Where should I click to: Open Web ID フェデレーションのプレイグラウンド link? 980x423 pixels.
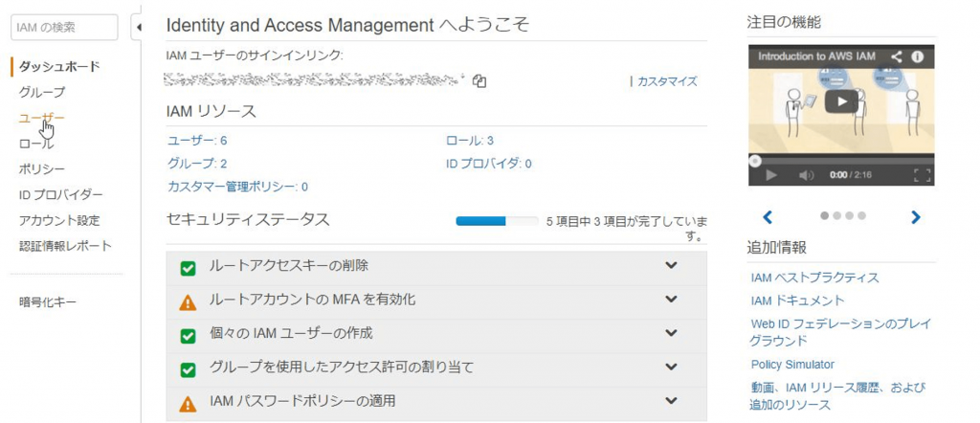click(840, 332)
